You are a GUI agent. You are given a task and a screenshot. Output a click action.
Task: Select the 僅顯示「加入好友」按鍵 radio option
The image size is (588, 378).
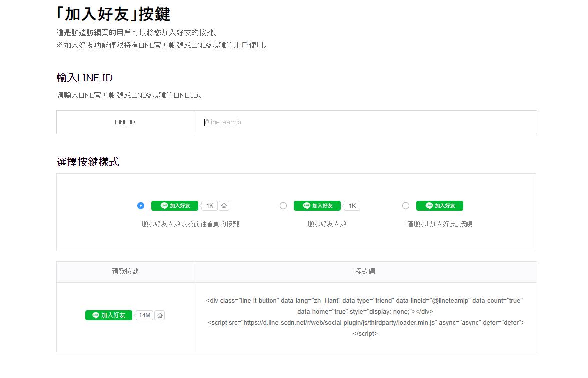(x=406, y=205)
